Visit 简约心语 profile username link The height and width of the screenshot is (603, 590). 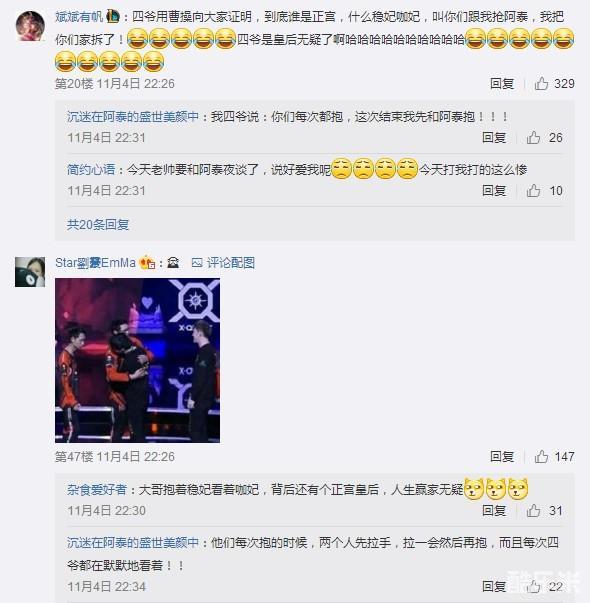(x=91, y=169)
